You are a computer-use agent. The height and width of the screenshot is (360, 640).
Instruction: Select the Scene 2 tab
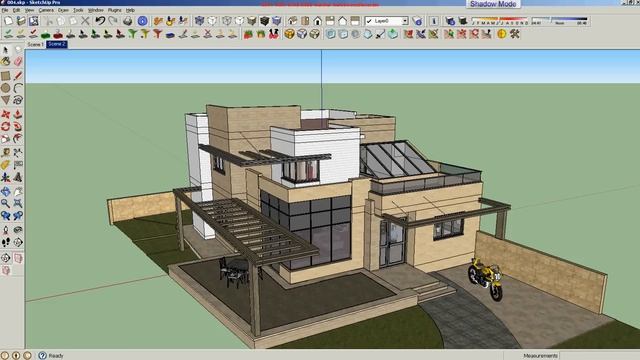[57, 44]
